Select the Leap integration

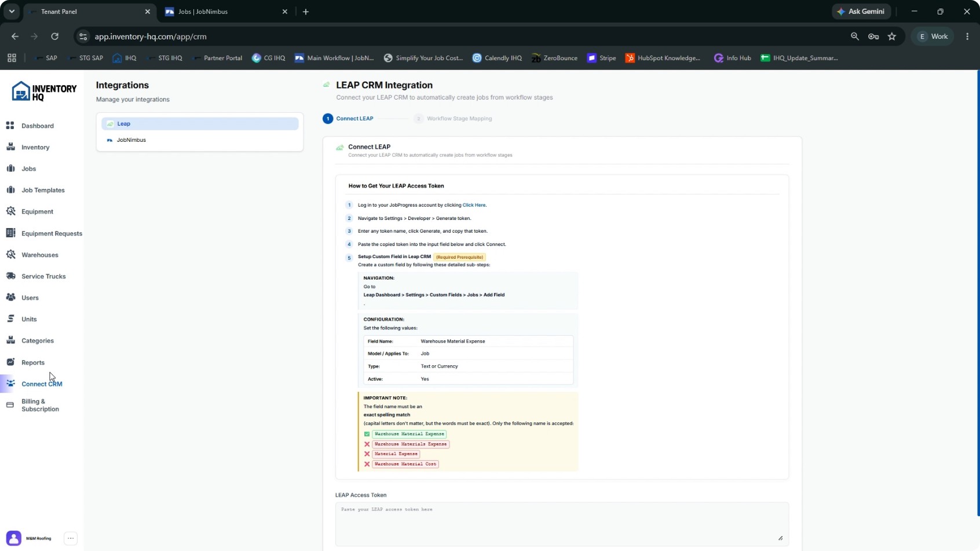pos(200,124)
